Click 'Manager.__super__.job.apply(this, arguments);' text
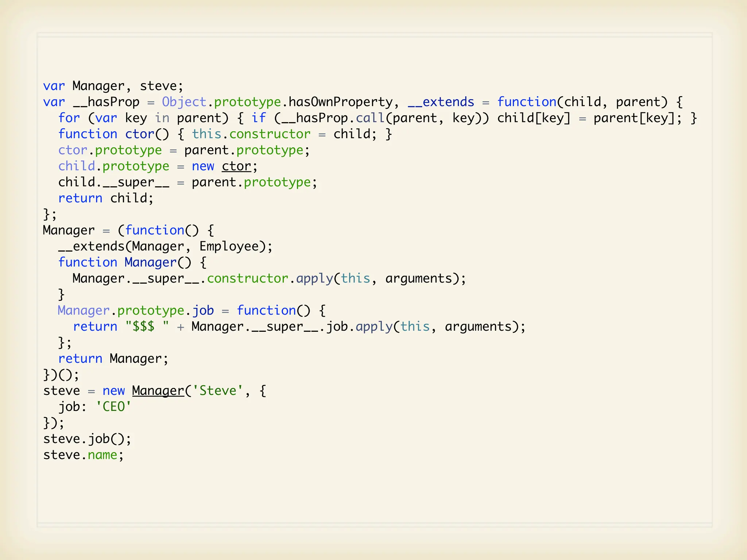 (359, 327)
